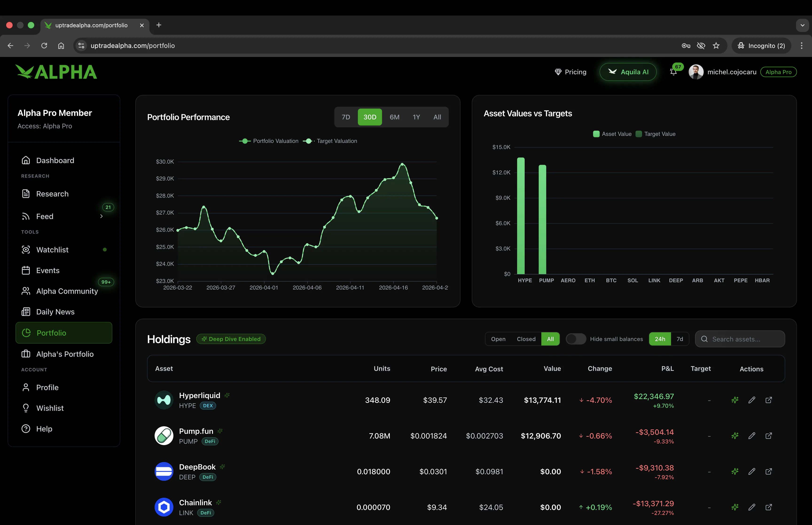
Task: Select the 7d change period
Action: pyautogui.click(x=680, y=339)
